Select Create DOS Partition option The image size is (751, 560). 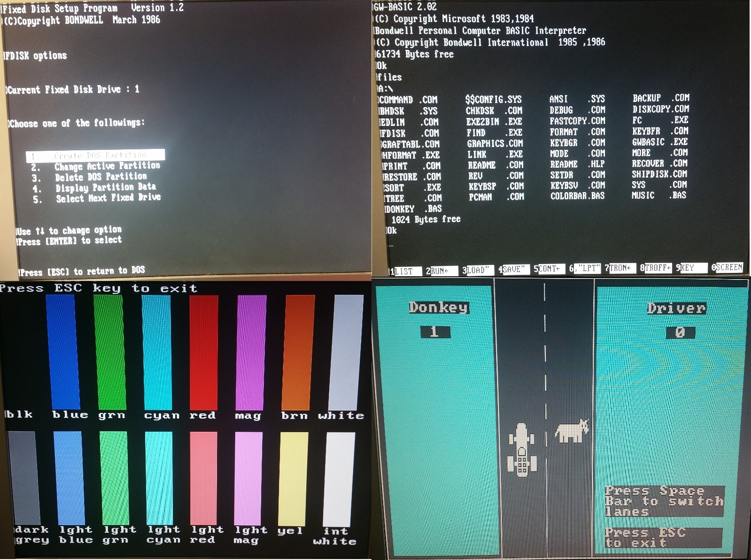click(95, 155)
